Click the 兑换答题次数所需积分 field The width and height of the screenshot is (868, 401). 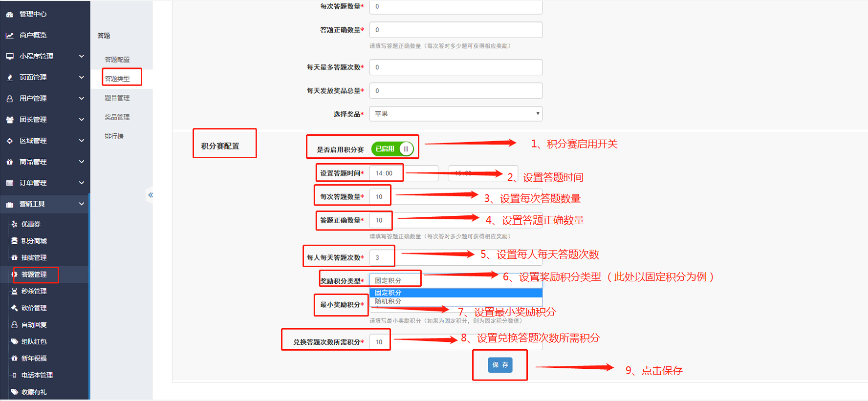click(456, 342)
